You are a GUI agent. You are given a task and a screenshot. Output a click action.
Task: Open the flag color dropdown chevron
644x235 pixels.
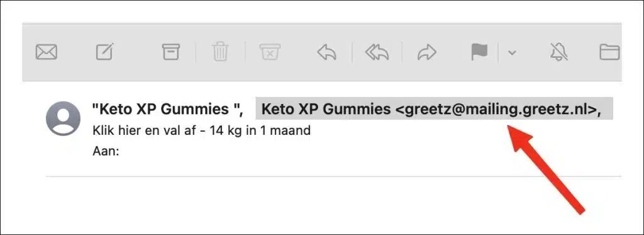pyautogui.click(x=512, y=53)
